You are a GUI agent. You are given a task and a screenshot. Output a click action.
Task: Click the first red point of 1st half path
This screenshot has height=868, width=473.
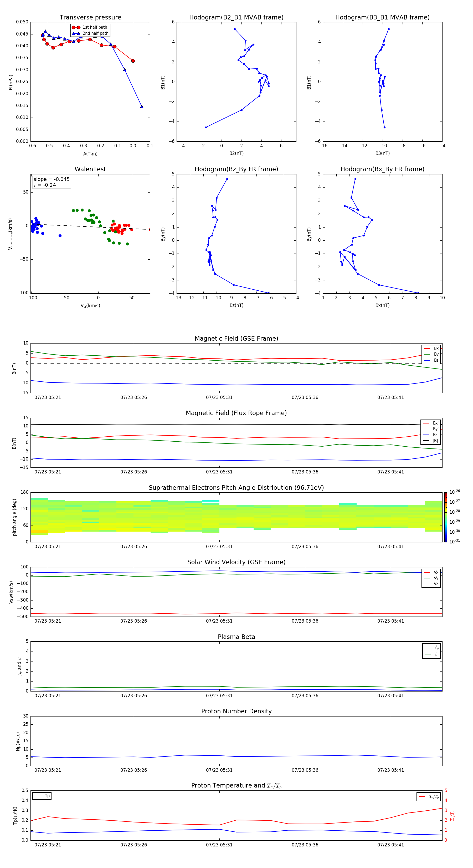coord(133,61)
